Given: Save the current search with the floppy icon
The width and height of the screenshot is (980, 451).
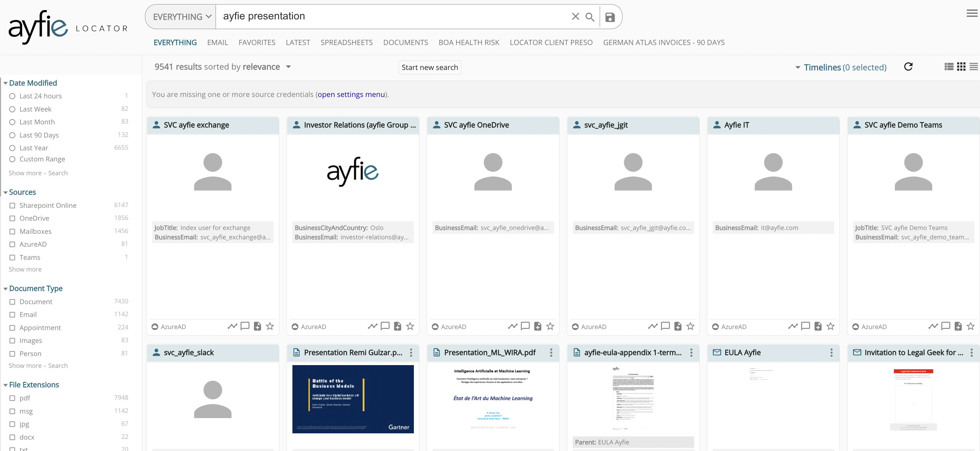Looking at the screenshot, I should coord(610,17).
